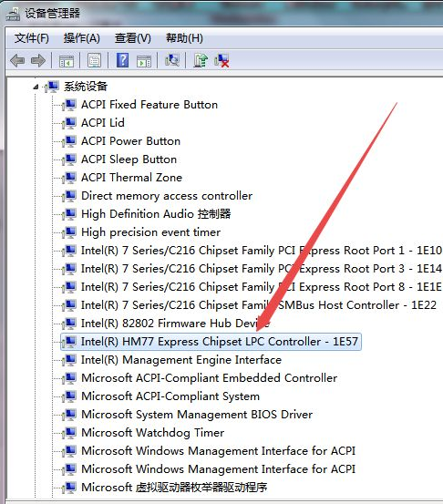Select the ACPI Thermal Zone device
443x504 pixels.
pyautogui.click(x=131, y=178)
